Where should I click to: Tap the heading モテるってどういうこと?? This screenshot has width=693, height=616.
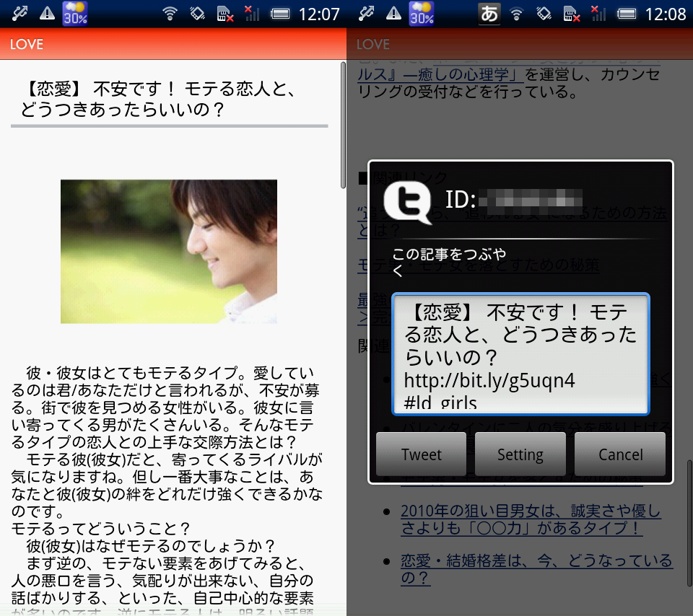pos(101,528)
